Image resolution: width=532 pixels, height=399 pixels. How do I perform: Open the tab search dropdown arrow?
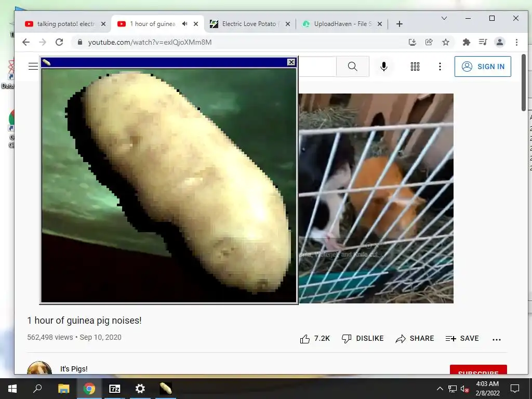click(444, 18)
